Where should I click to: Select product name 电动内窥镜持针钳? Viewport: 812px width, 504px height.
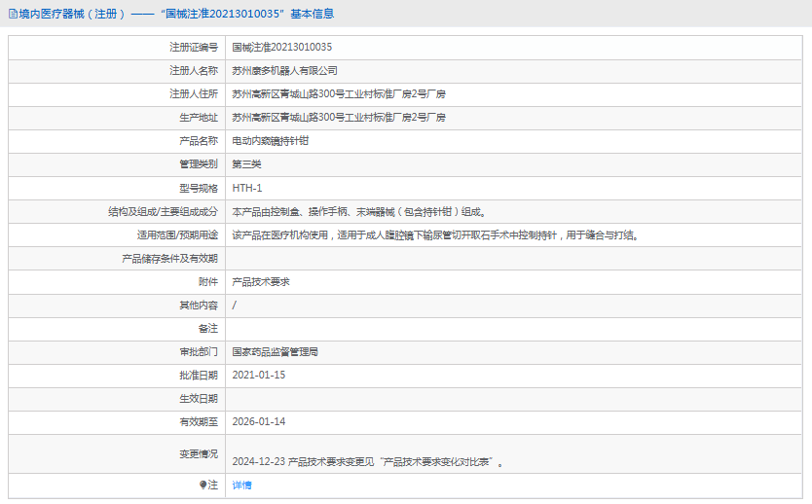271,141
